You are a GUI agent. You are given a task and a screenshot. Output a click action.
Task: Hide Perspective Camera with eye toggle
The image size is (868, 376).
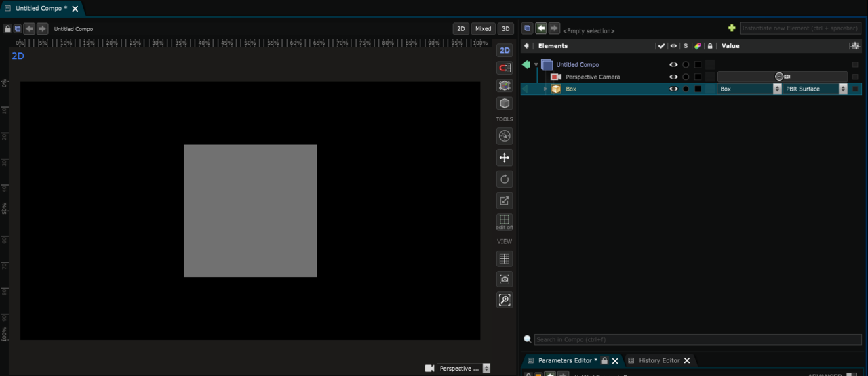click(673, 77)
